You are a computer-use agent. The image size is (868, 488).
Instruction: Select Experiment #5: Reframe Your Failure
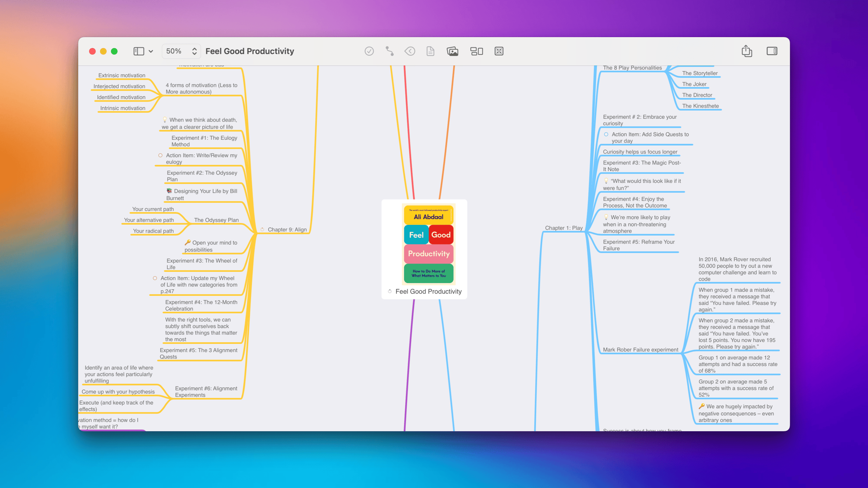639,245
